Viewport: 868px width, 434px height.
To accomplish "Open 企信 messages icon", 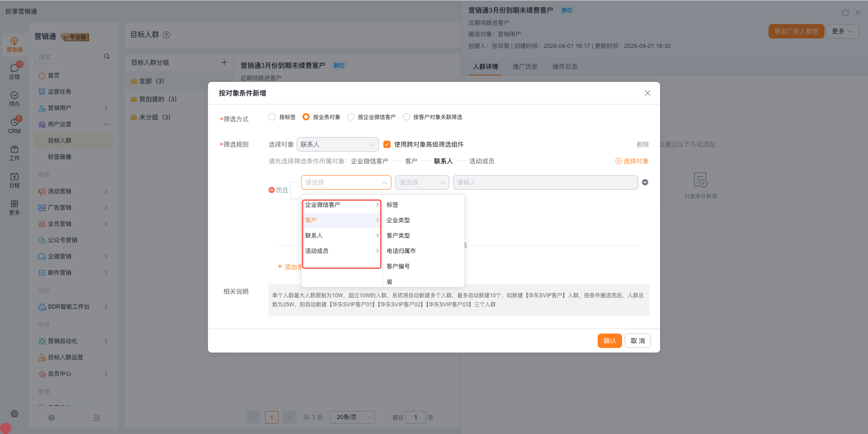I will [14, 71].
